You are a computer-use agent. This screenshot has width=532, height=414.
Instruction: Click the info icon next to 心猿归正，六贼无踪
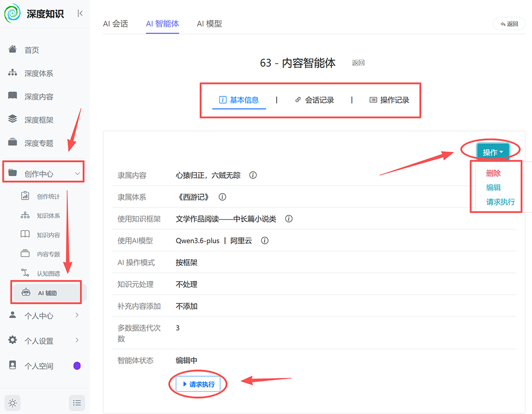[253, 175]
